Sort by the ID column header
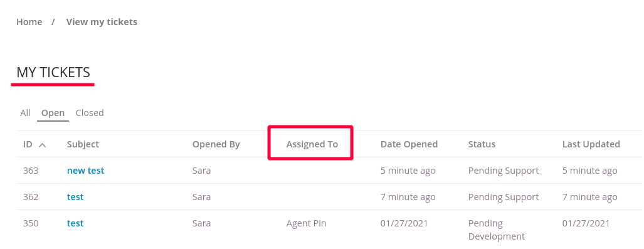This screenshot has width=644, height=249. tap(28, 144)
